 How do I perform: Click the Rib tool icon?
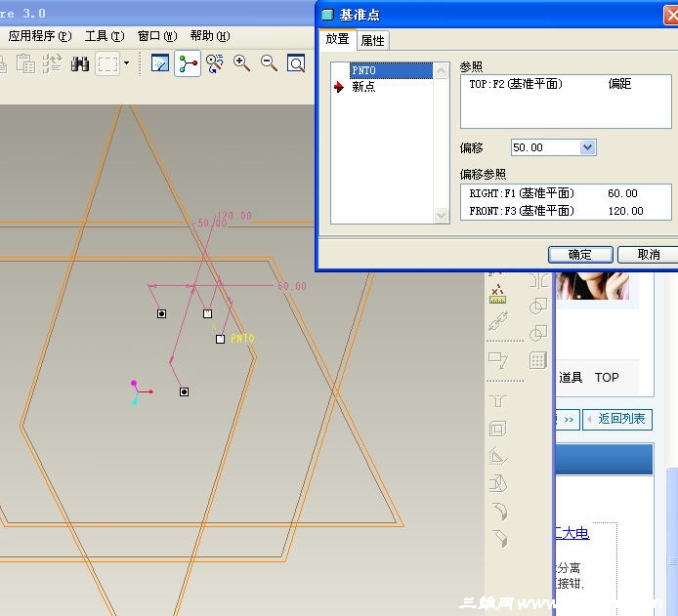(x=498, y=457)
